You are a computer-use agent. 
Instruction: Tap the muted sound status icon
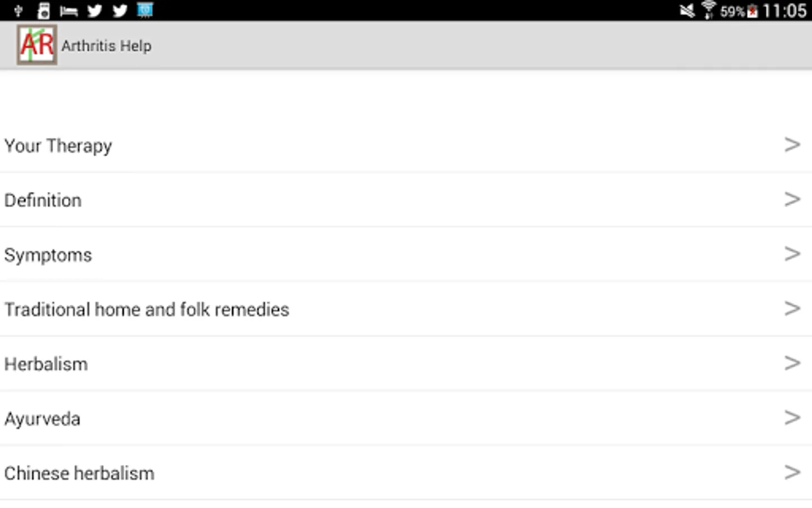coord(687,11)
